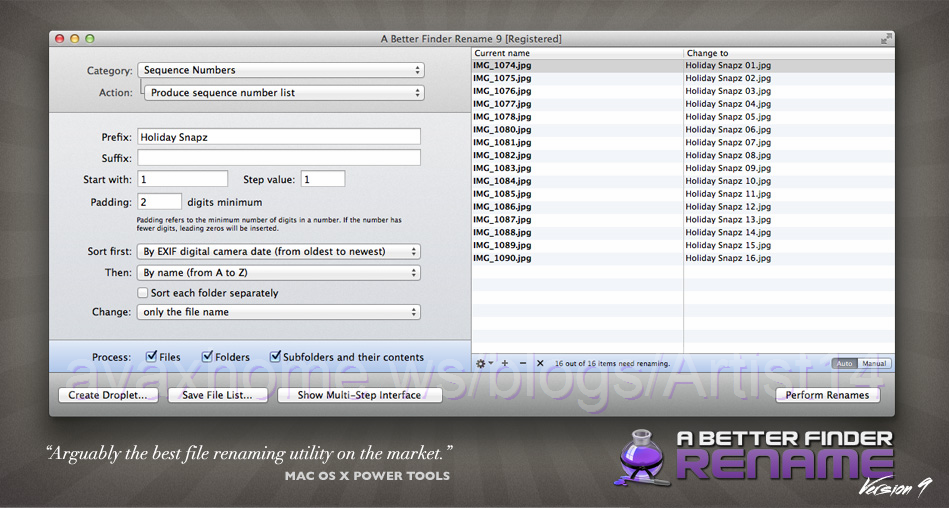Click the Current name column header

(x=577, y=53)
